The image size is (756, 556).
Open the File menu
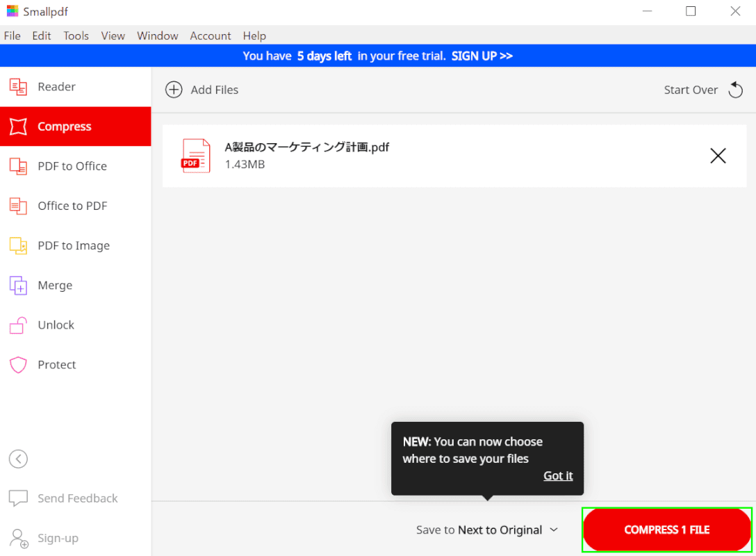(x=12, y=35)
